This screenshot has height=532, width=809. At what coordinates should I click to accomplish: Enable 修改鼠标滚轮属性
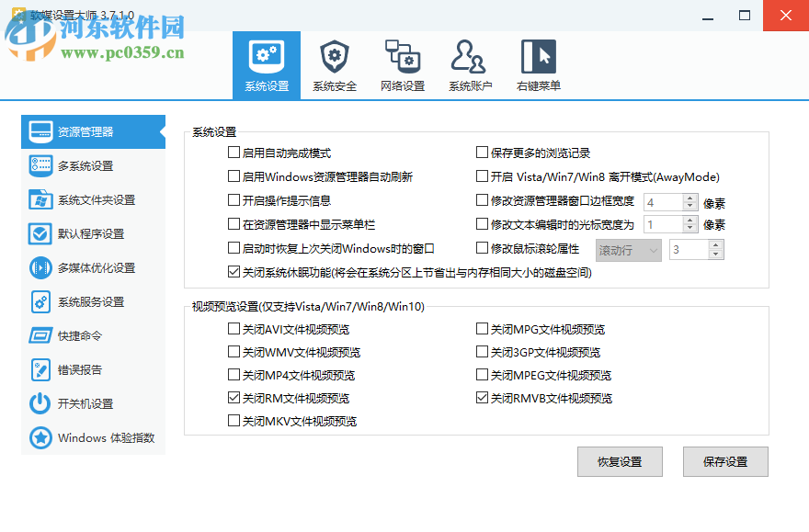coord(481,246)
